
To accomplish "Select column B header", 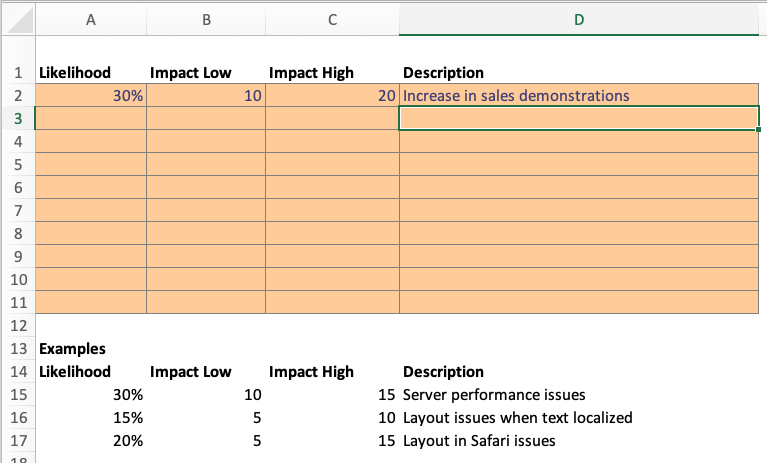I will [206, 20].
